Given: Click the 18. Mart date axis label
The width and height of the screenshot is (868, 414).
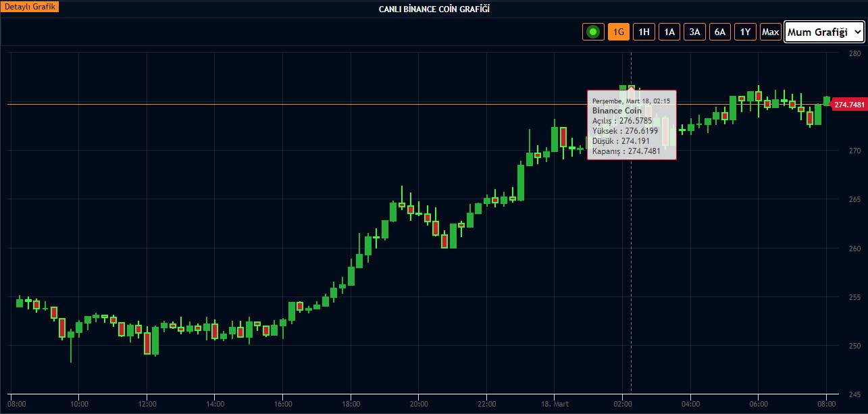Looking at the screenshot, I should [554, 403].
